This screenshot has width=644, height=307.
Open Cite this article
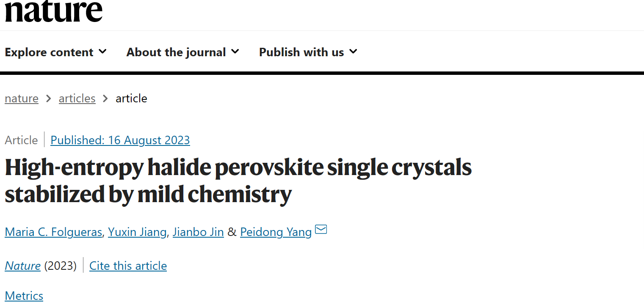(x=128, y=266)
